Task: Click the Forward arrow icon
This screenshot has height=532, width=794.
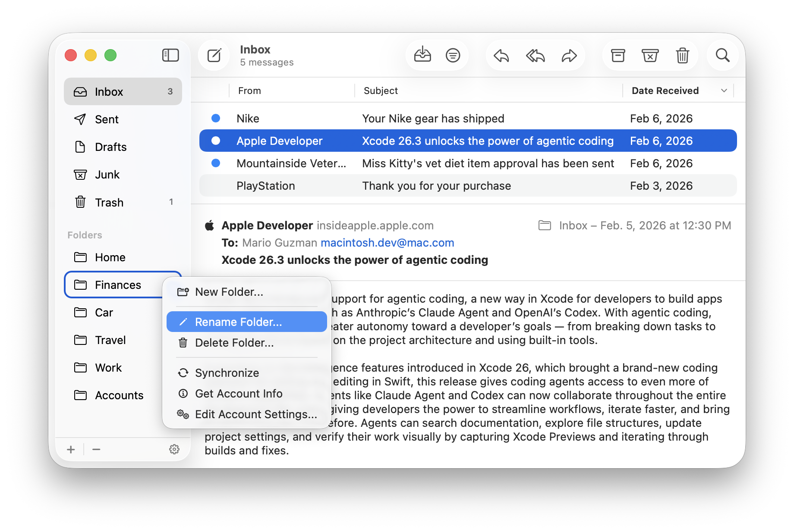Action: pyautogui.click(x=569, y=56)
